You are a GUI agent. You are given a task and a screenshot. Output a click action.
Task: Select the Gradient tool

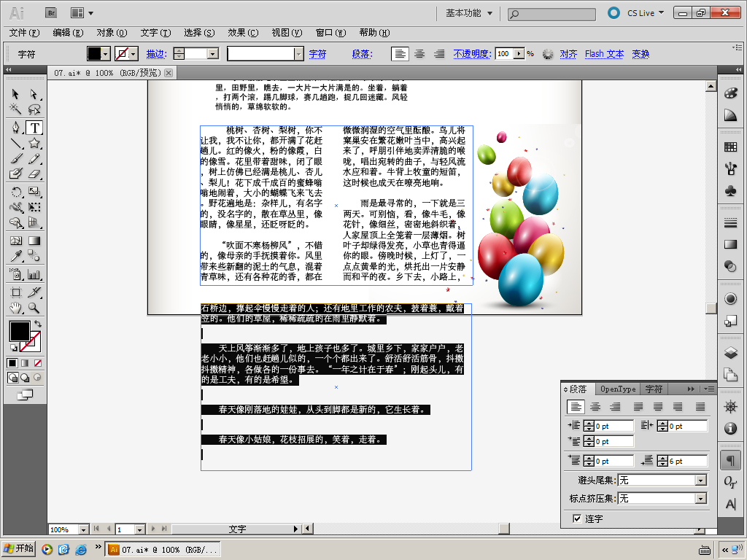coord(34,241)
